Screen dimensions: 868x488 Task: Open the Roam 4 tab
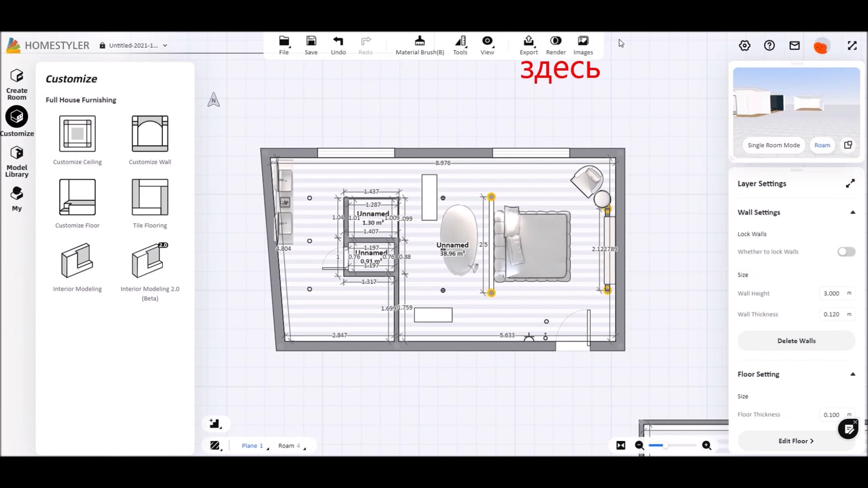[x=288, y=445]
